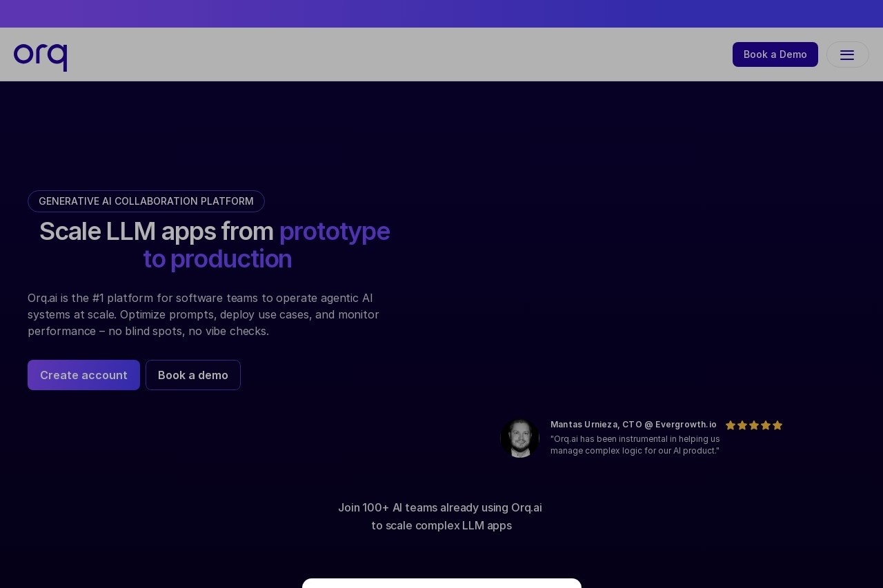Click the purple top announcement bar
This screenshot has height=588, width=883.
[x=441, y=14]
